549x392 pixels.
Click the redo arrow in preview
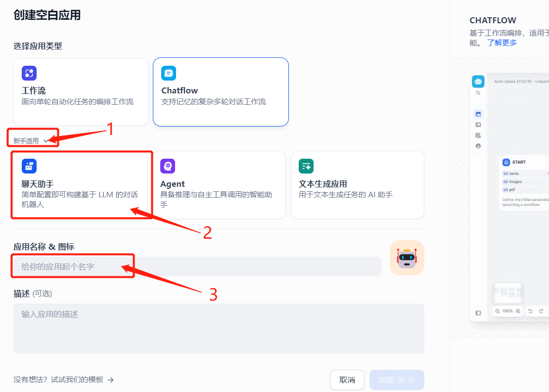[541, 311]
